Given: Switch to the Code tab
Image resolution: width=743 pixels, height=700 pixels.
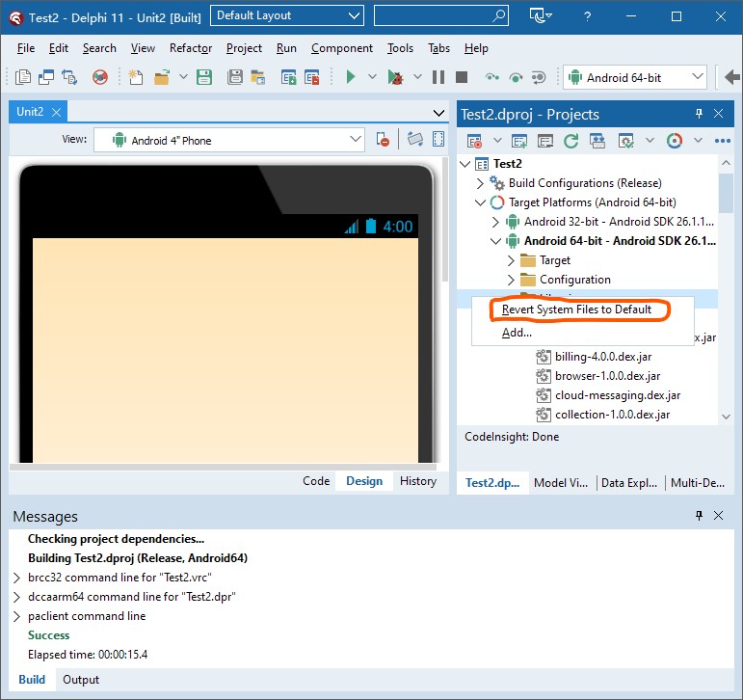Looking at the screenshot, I should point(316,481).
